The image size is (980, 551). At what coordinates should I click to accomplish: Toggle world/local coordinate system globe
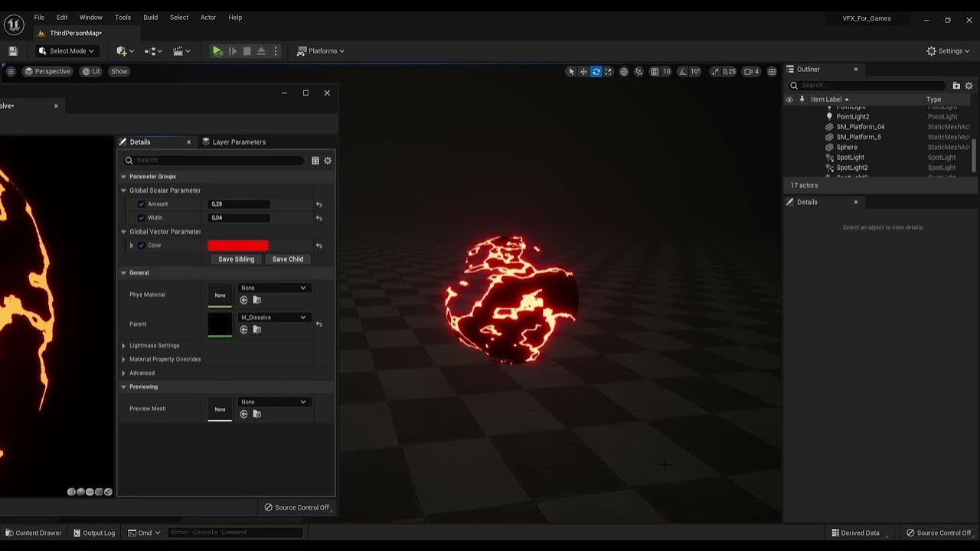pos(624,71)
